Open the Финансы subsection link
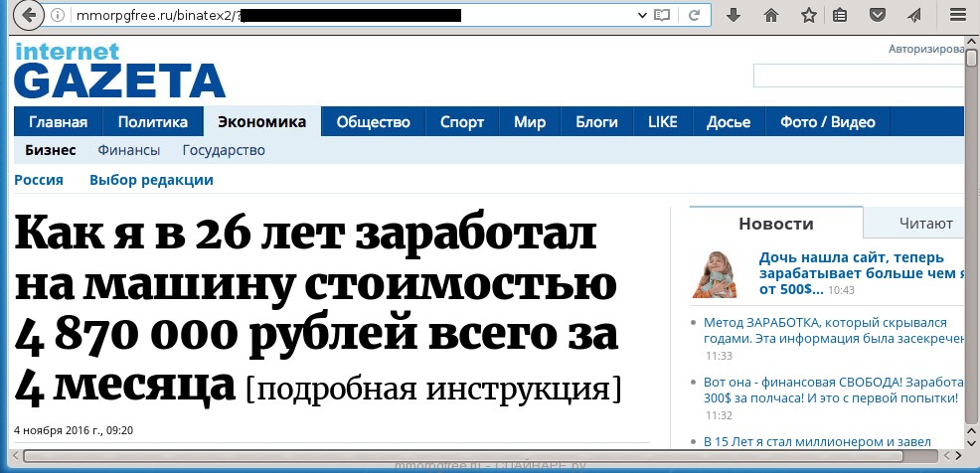 coord(128,151)
